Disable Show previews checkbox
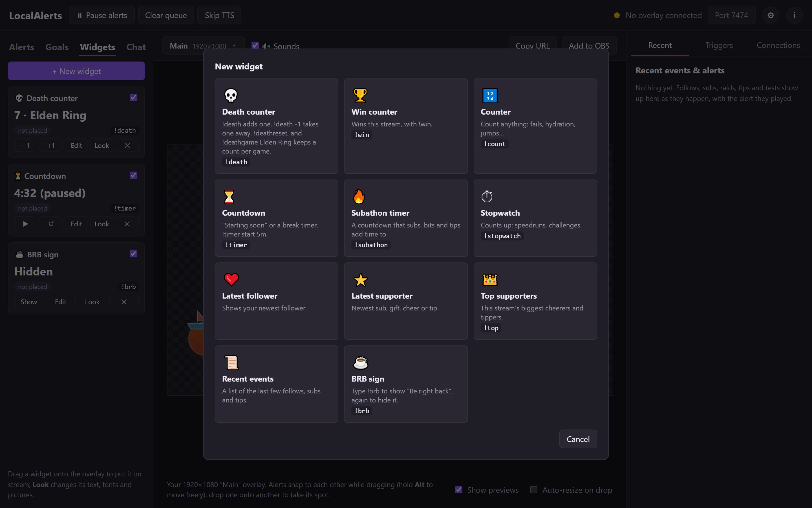812x508 pixels. click(x=458, y=490)
